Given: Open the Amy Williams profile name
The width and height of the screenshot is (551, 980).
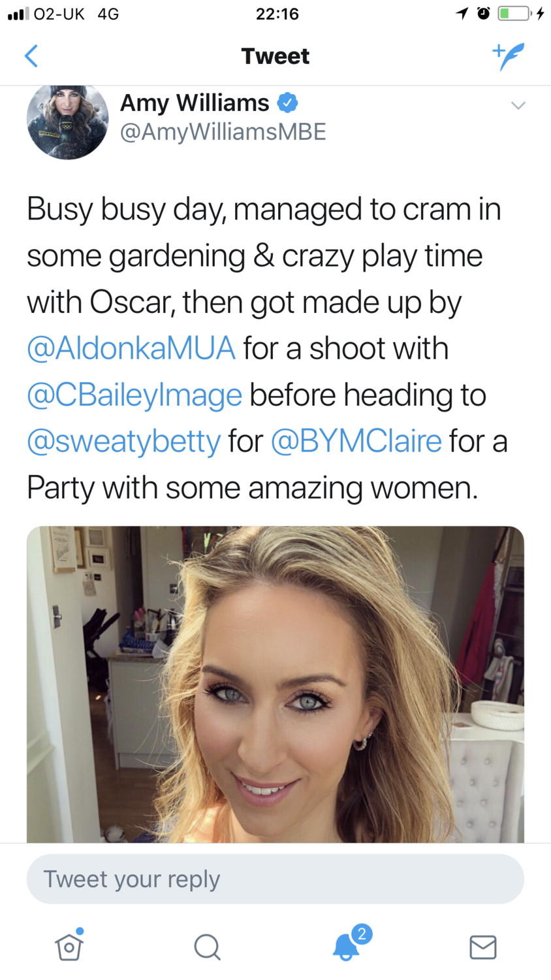Looking at the screenshot, I should pyautogui.click(x=195, y=103).
